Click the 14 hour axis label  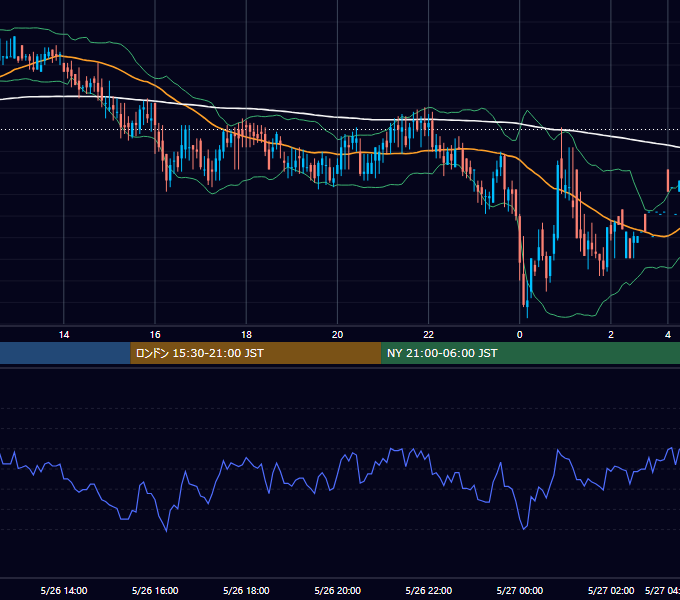coord(64,335)
